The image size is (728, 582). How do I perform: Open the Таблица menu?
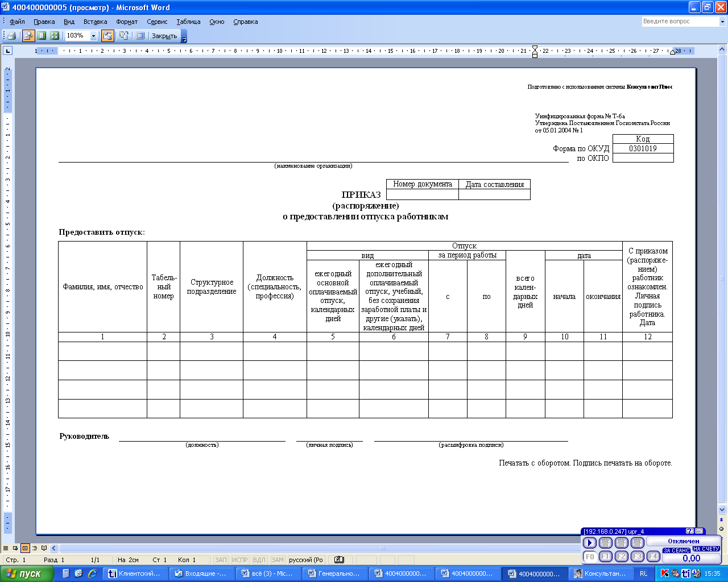point(188,22)
